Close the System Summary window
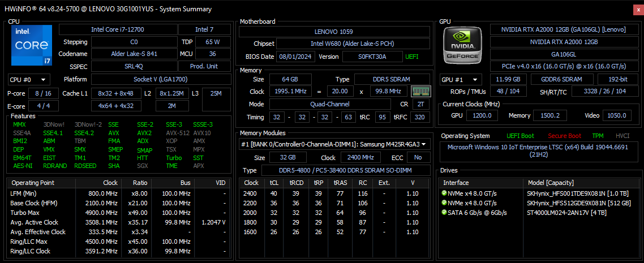The width and height of the screenshot is (644, 263). pyautogui.click(x=638, y=9)
